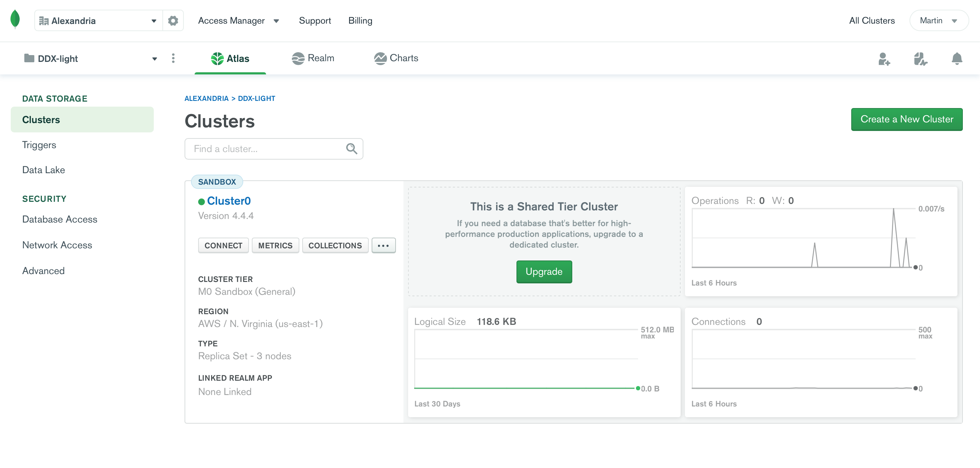Open Triggers in the sidebar
The image size is (980, 468).
[39, 145]
